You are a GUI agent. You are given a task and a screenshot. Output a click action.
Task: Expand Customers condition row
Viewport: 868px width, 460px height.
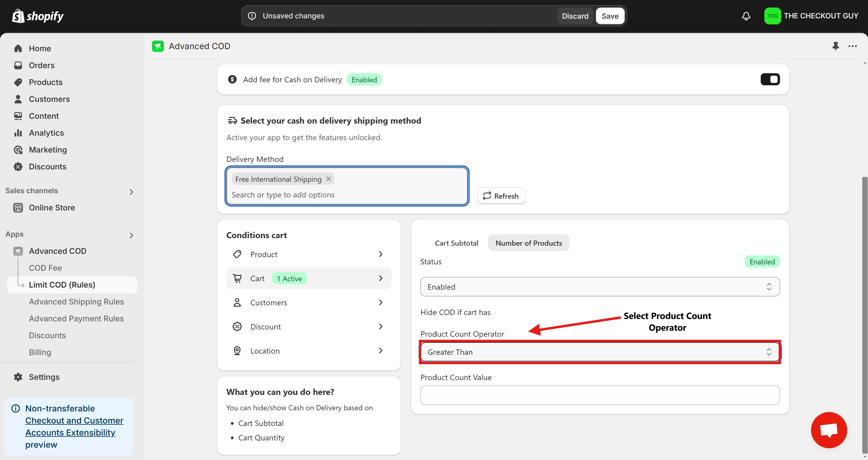coord(309,303)
